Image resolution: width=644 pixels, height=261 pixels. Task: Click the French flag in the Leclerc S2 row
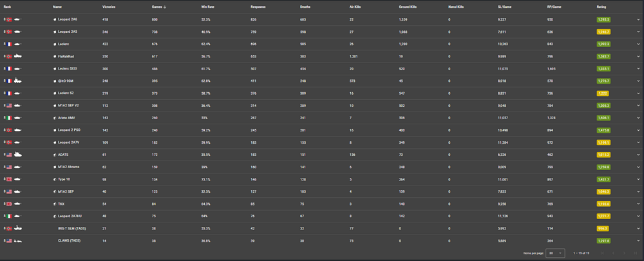9,93
